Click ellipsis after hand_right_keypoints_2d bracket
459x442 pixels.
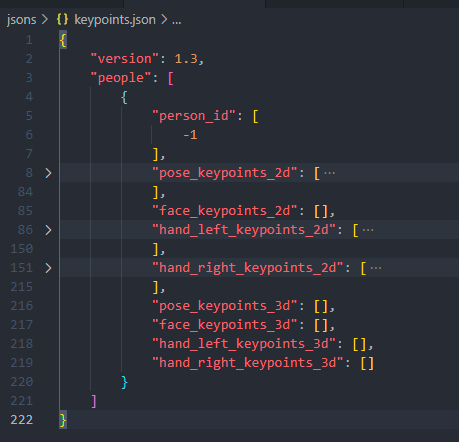pyautogui.click(x=376, y=268)
